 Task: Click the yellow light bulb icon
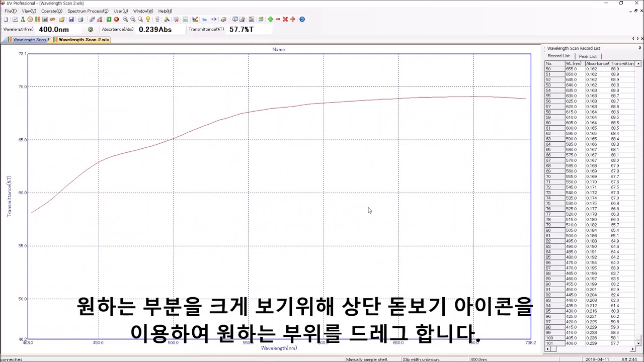point(148,19)
